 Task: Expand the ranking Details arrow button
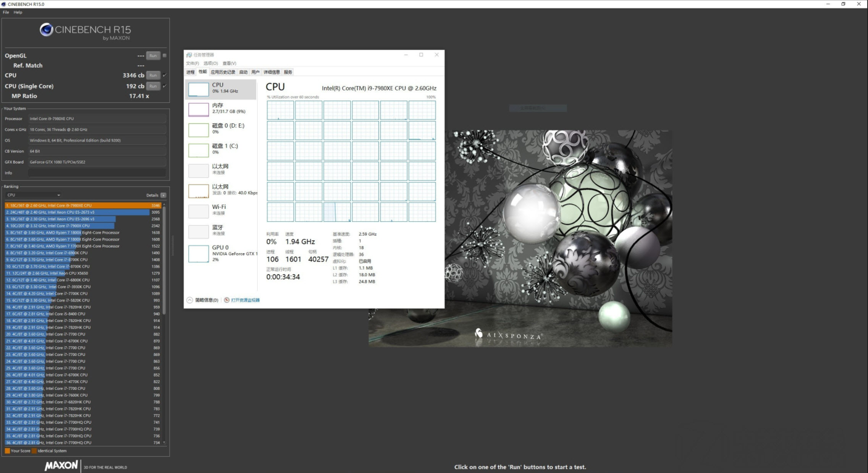pos(163,195)
